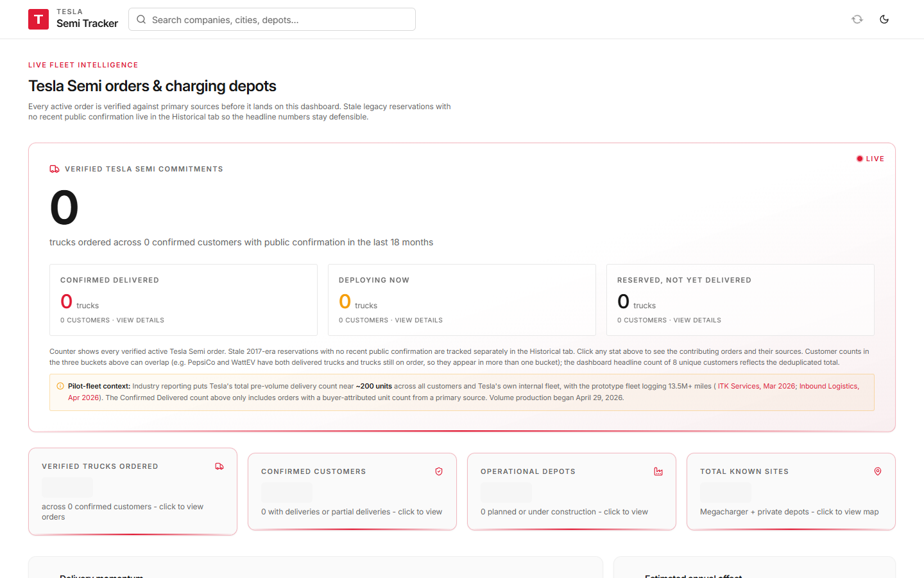This screenshot has height=578, width=924.
Task: Click the red Tesla T logo
Action: pyautogui.click(x=38, y=19)
